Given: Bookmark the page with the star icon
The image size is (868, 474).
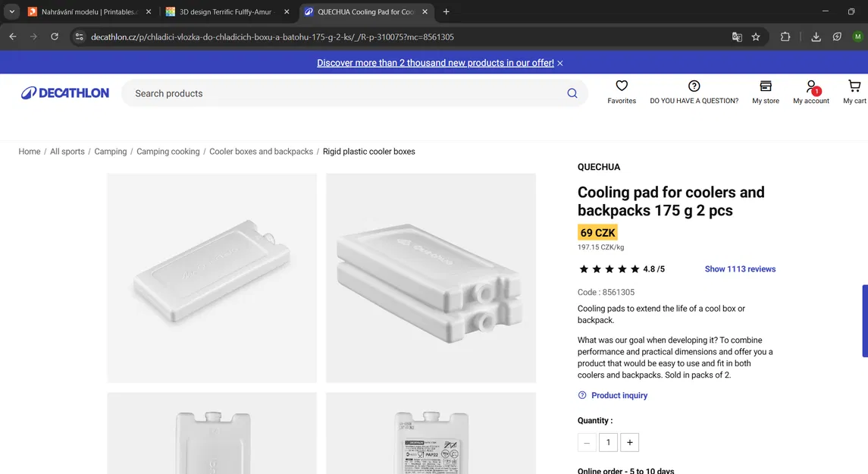Looking at the screenshot, I should pos(755,36).
